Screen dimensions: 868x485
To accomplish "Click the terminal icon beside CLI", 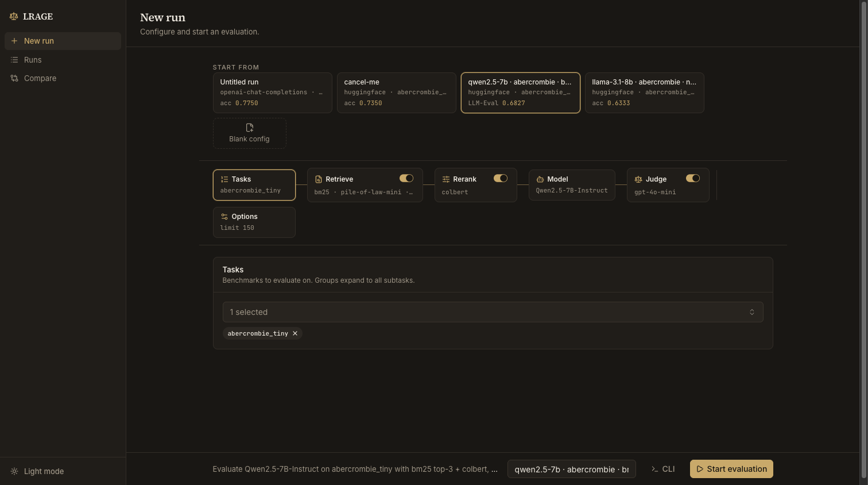I will [654, 469].
